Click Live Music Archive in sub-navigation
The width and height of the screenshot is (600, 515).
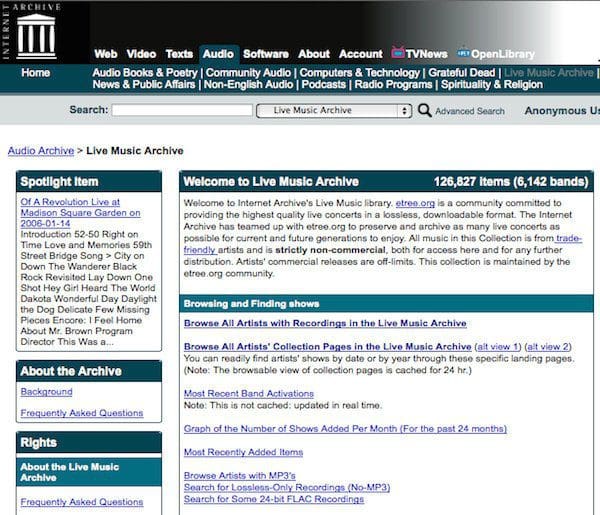click(549, 73)
